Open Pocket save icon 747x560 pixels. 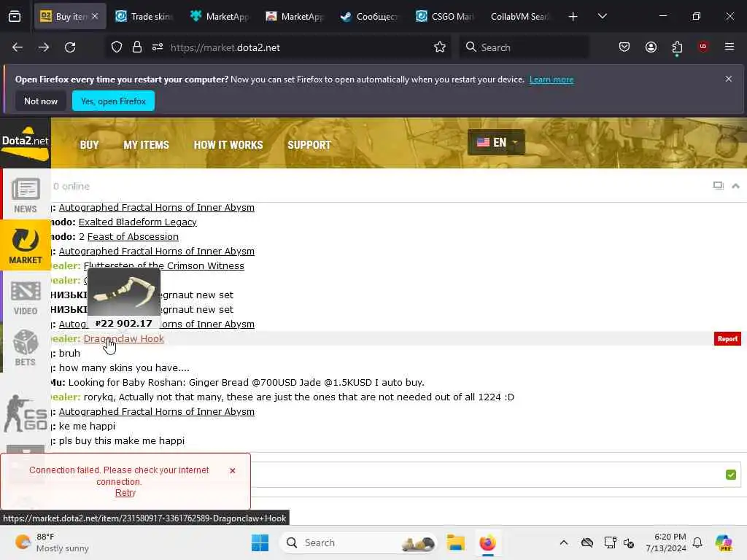point(624,47)
